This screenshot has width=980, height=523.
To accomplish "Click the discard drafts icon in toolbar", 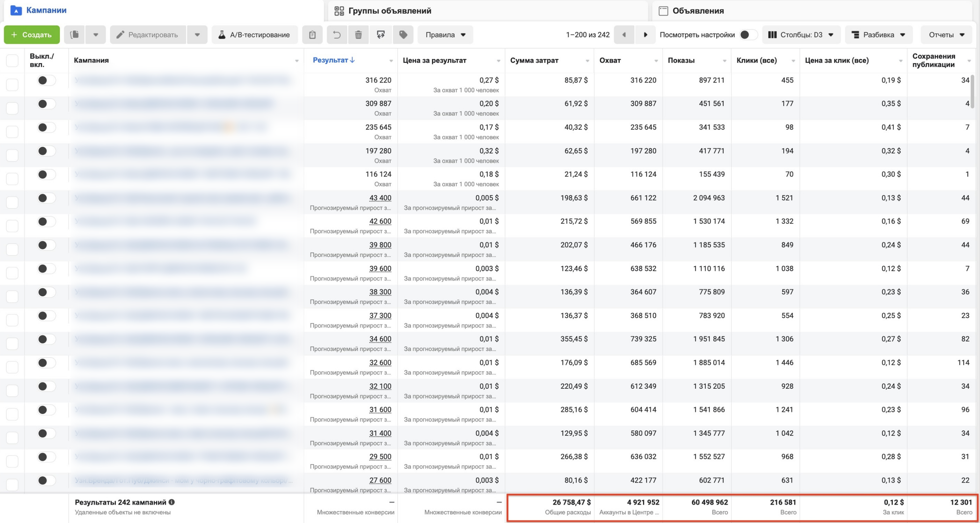I will (381, 35).
